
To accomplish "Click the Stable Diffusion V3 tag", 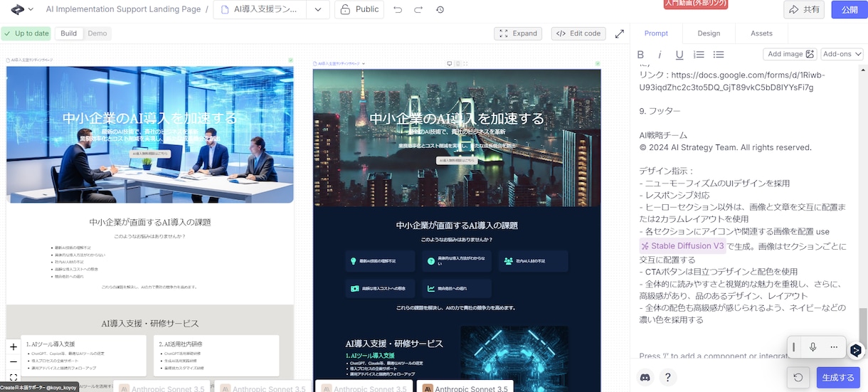I will (682, 246).
